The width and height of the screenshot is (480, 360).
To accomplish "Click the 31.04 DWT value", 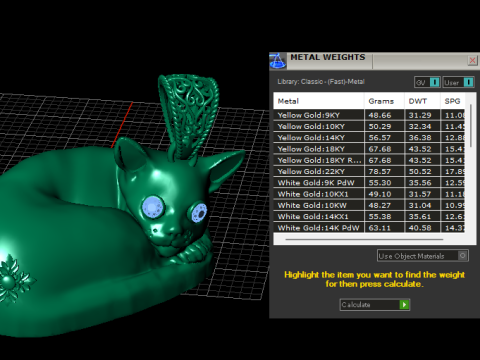I will pyautogui.click(x=420, y=206).
